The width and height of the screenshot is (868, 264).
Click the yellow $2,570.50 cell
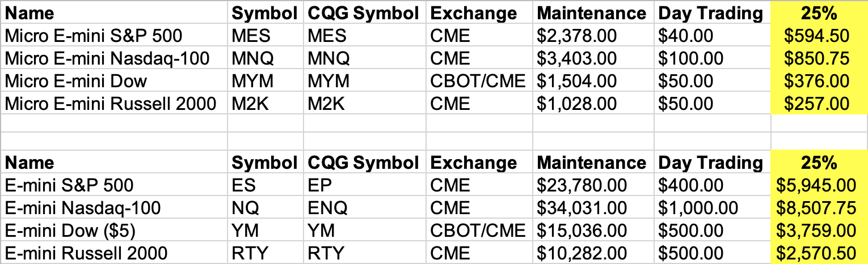coord(816,253)
